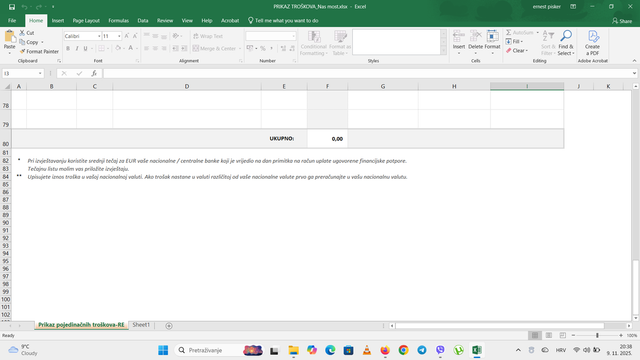Open the File menu
The height and width of the screenshot is (360, 640).
tap(12, 20)
